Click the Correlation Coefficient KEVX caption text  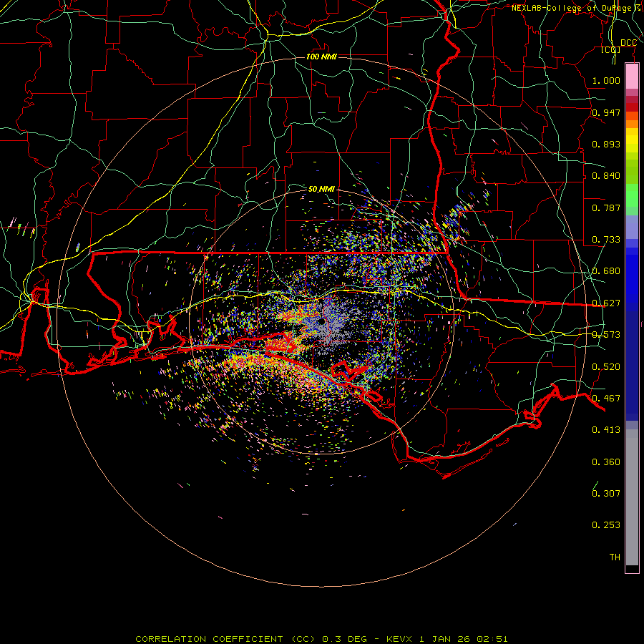[321, 639]
